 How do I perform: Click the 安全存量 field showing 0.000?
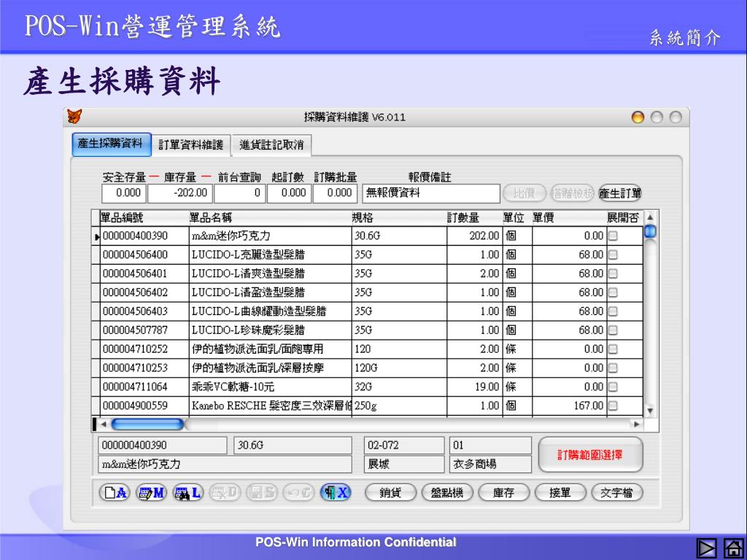[124, 193]
